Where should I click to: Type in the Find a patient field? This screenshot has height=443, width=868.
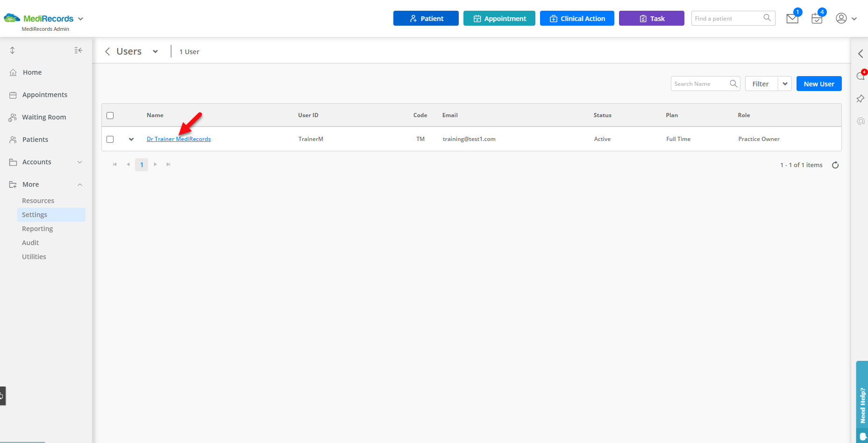724,18
